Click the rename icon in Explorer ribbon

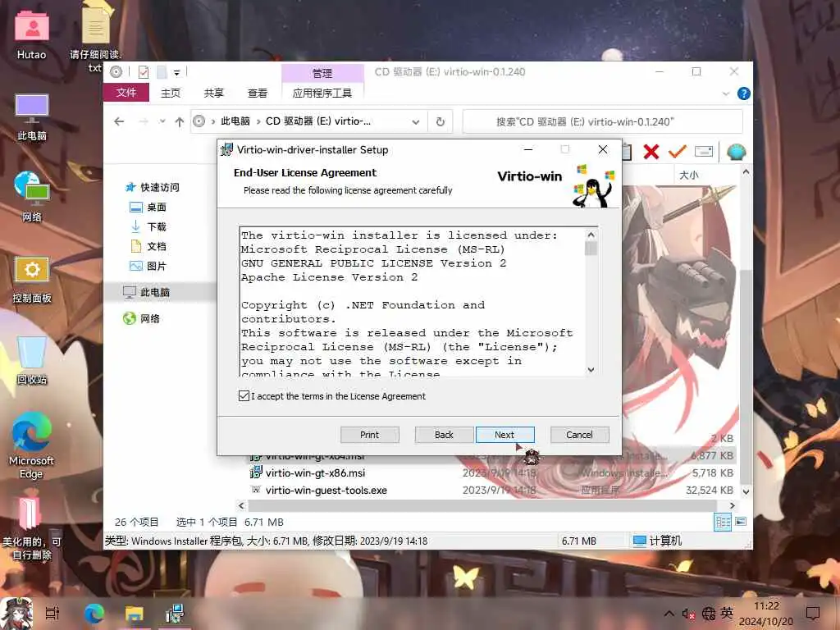[703, 152]
